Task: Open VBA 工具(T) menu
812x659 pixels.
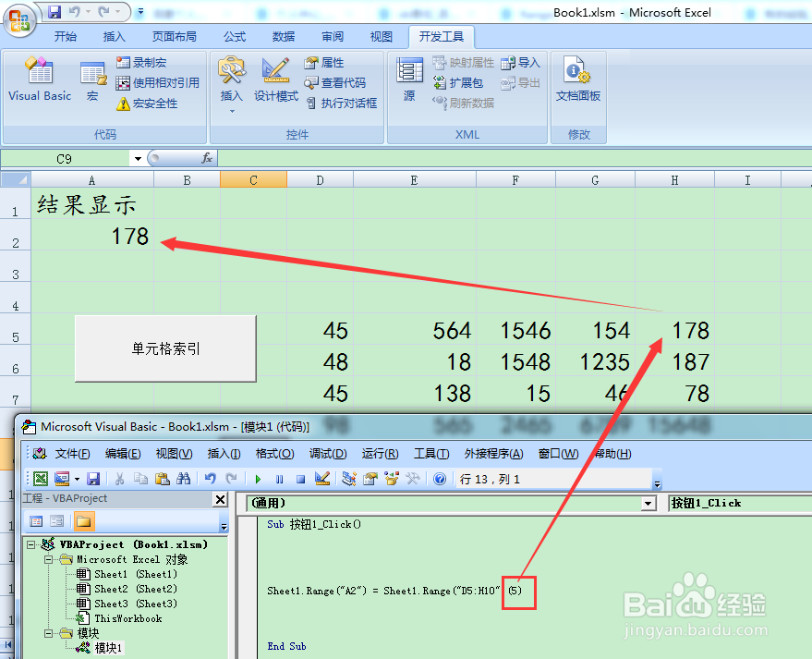Action: pos(430,454)
